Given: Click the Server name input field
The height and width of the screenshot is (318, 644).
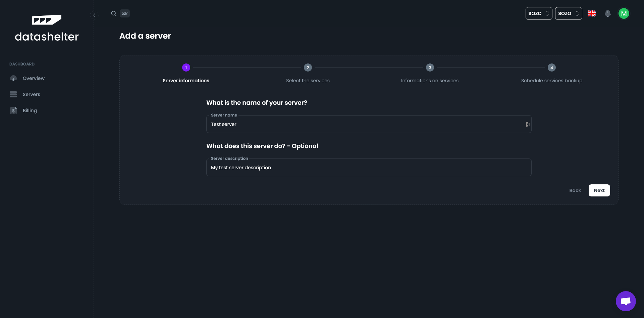Looking at the screenshot, I should pyautogui.click(x=366, y=124).
